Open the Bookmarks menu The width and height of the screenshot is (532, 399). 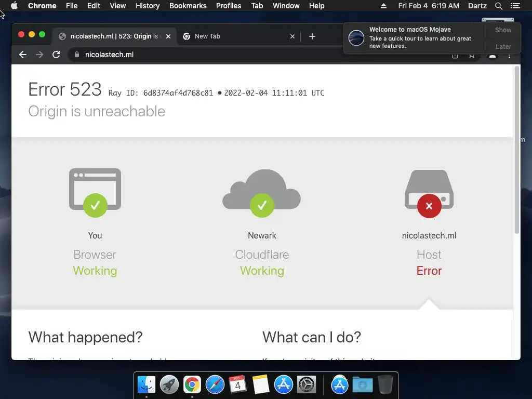tap(188, 6)
